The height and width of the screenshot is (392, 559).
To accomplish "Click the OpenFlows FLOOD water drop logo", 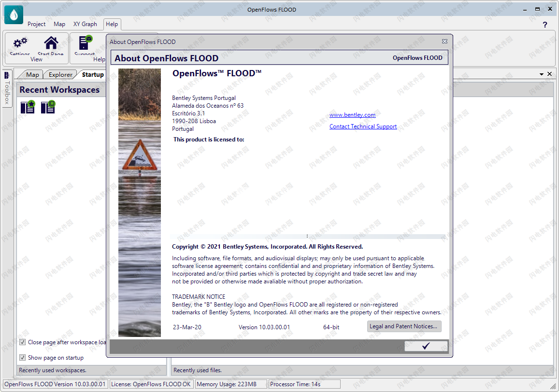I will tap(14, 14).
